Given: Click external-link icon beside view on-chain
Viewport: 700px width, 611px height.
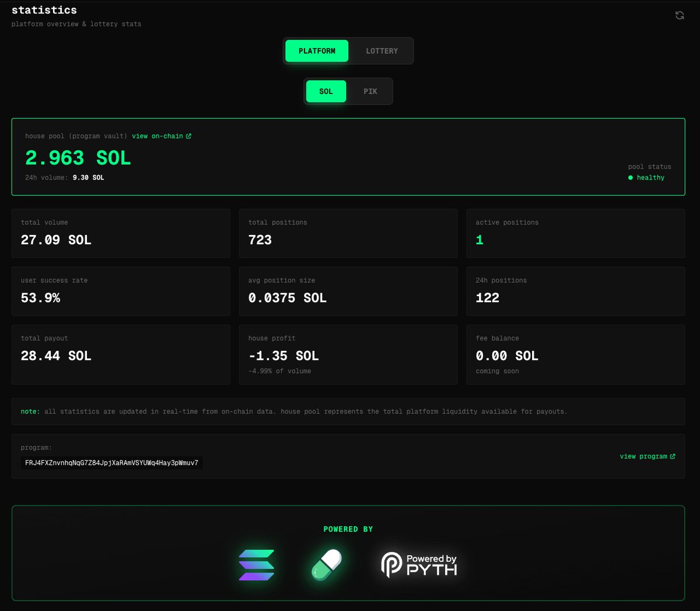Looking at the screenshot, I should click(x=188, y=136).
